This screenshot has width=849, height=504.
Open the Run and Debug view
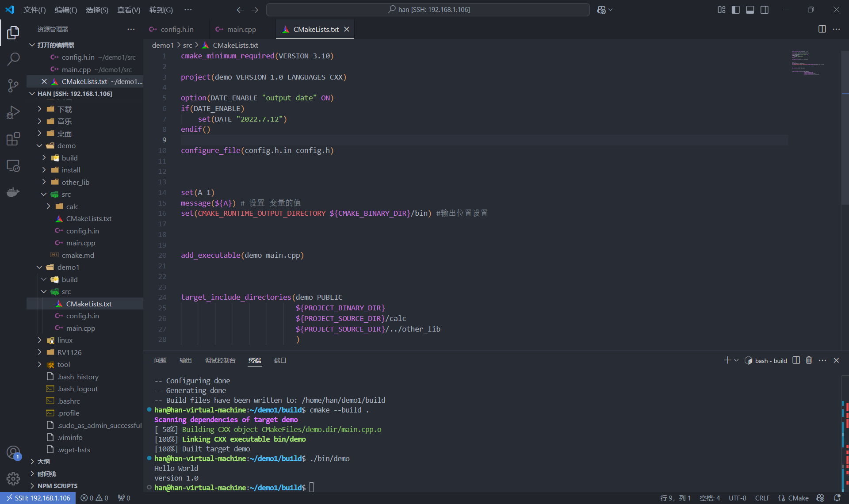pyautogui.click(x=13, y=112)
